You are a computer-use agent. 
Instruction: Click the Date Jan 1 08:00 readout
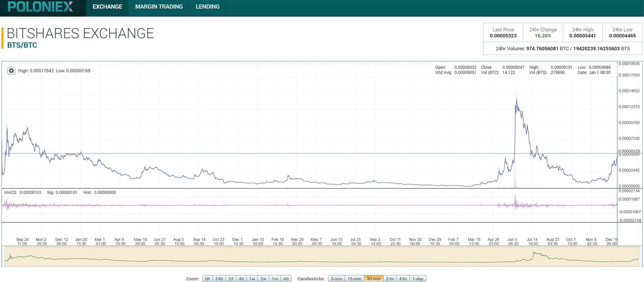tap(594, 72)
